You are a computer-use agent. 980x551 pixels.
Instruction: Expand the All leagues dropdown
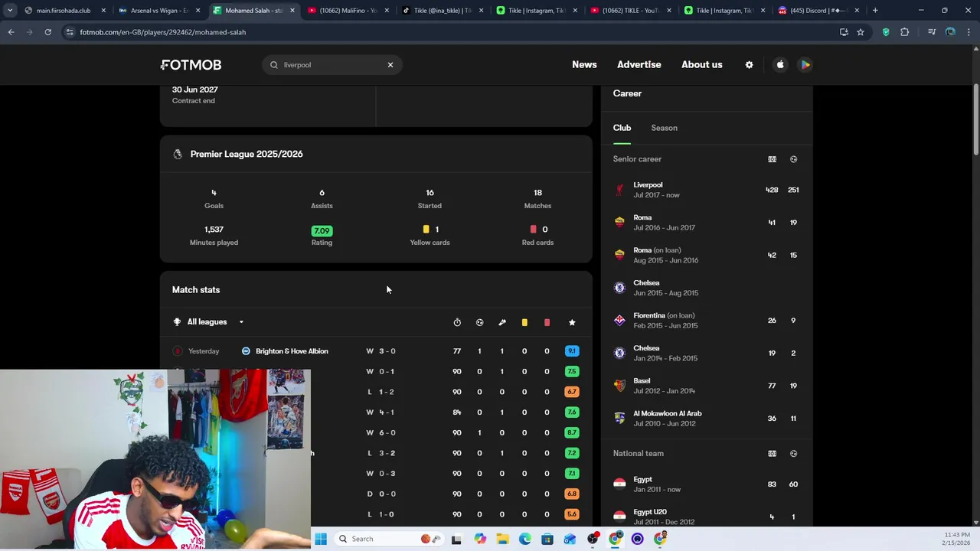click(209, 322)
